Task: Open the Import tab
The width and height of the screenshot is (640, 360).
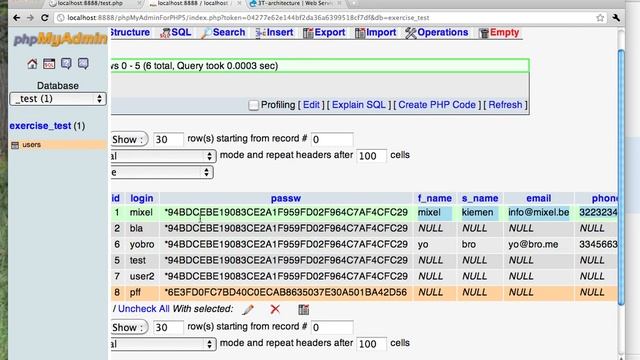Action: [376, 33]
